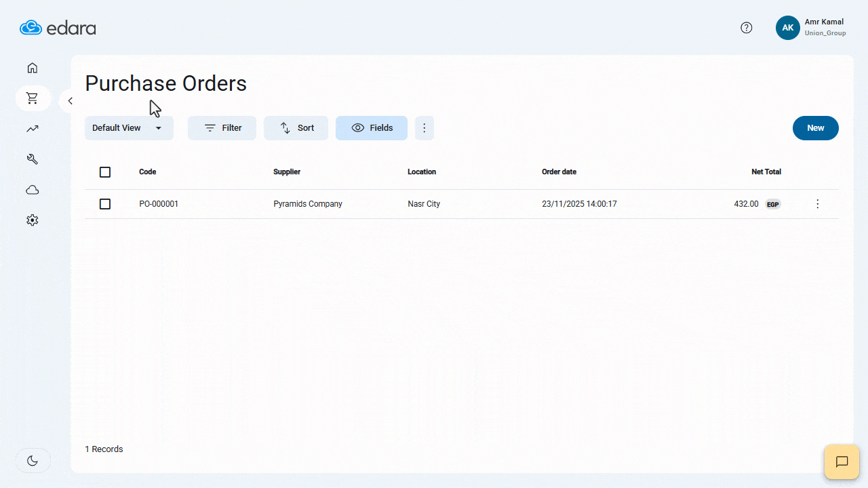The height and width of the screenshot is (488, 868).
Task: Open row actions menu for PO-000001
Action: click(818, 204)
